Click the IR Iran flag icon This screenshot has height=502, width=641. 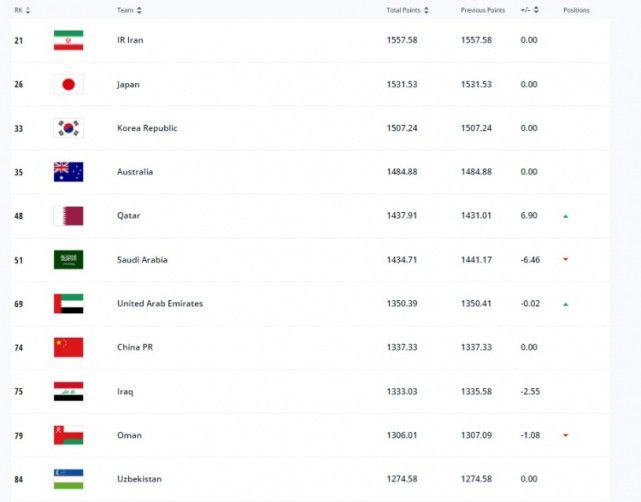pyautogui.click(x=68, y=40)
